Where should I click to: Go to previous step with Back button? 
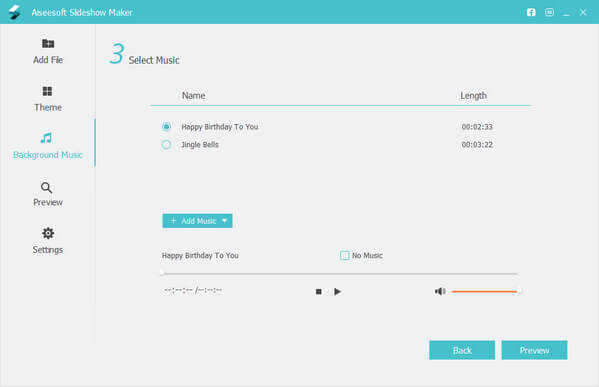point(462,350)
